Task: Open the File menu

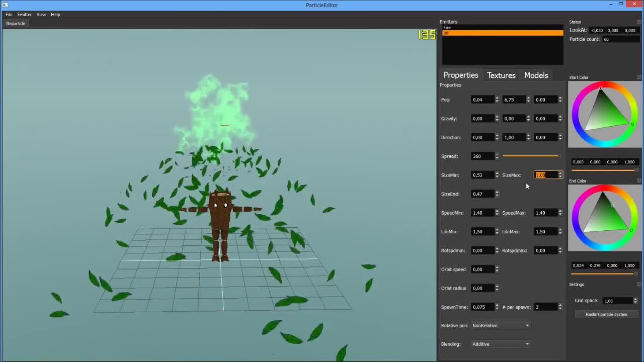Action: (x=9, y=15)
